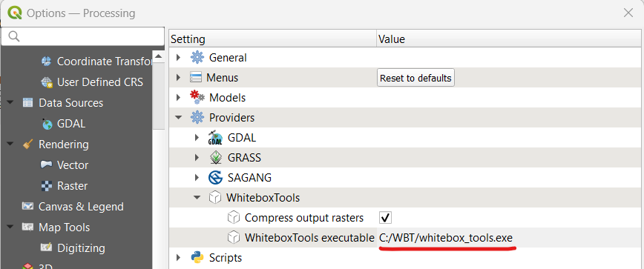
Task: Click the Scripts Python icon
Action: pos(197,258)
